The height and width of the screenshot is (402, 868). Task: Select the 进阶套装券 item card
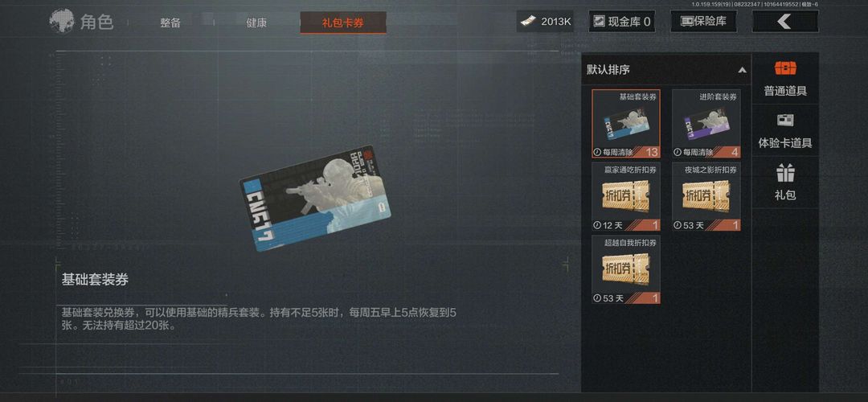click(x=706, y=124)
